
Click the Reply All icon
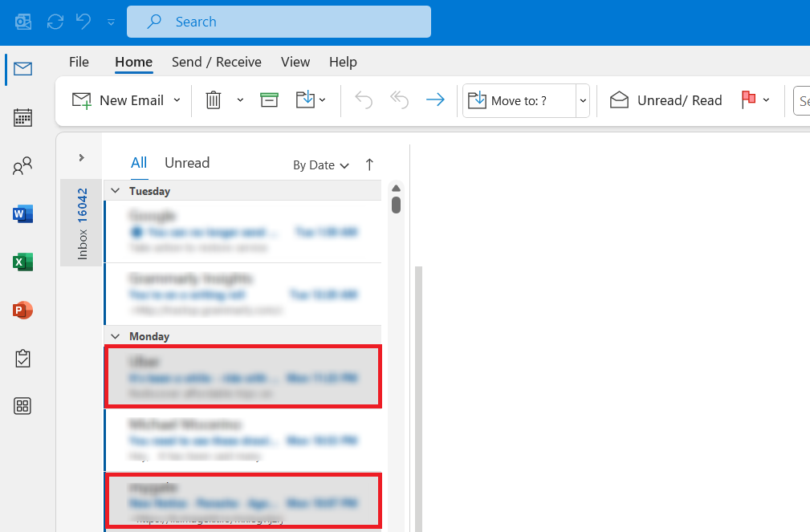click(399, 99)
